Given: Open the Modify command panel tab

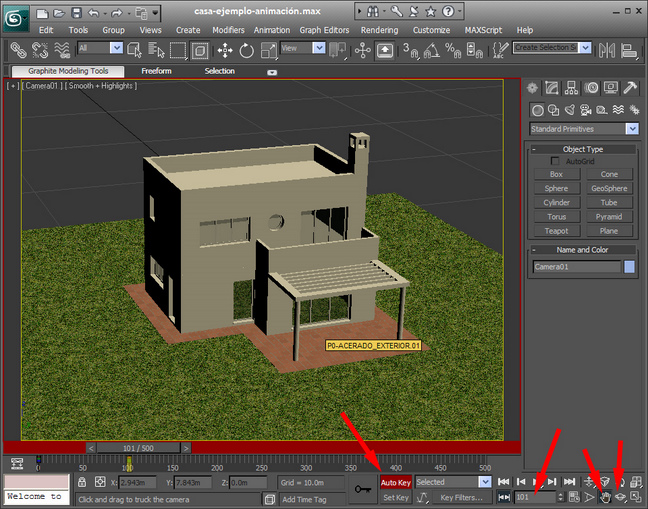Looking at the screenshot, I should pyautogui.click(x=553, y=88).
